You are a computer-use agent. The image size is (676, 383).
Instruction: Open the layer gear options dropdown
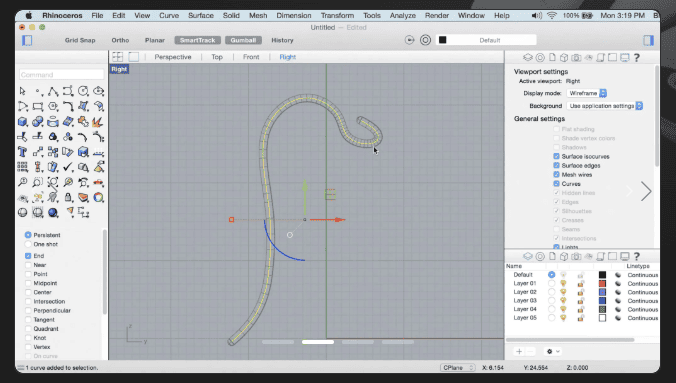click(x=553, y=352)
